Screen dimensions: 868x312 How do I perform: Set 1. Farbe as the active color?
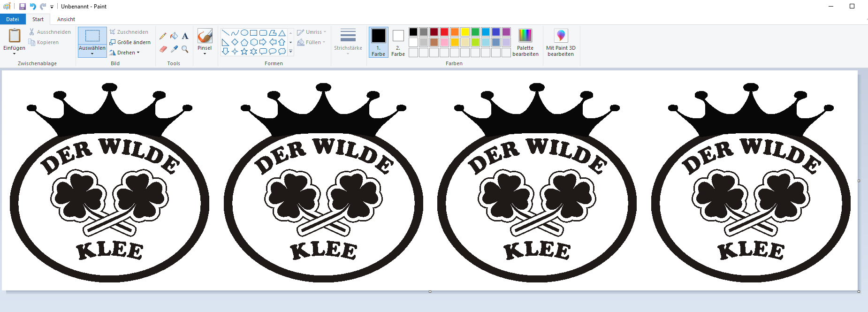[378, 42]
